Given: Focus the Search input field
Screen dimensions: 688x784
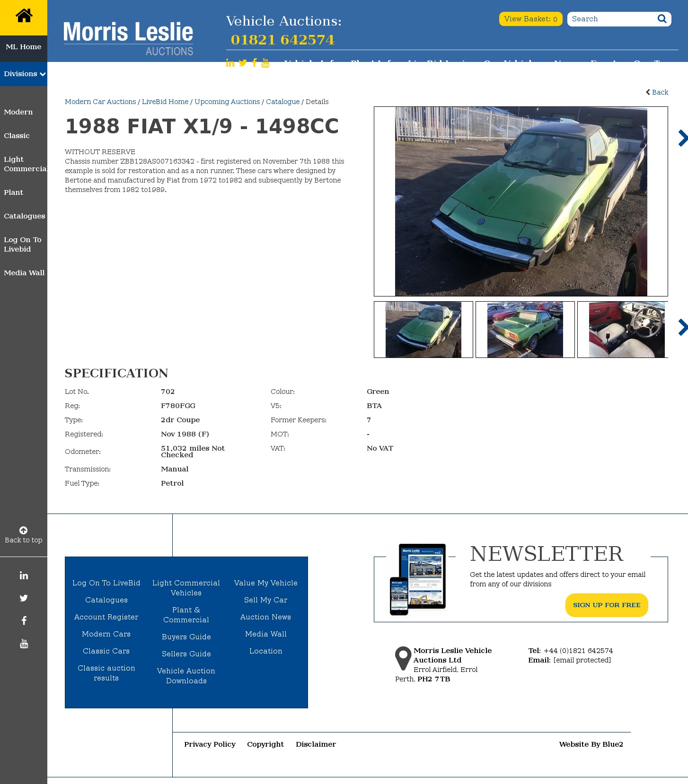Looking at the screenshot, I should pos(611,19).
